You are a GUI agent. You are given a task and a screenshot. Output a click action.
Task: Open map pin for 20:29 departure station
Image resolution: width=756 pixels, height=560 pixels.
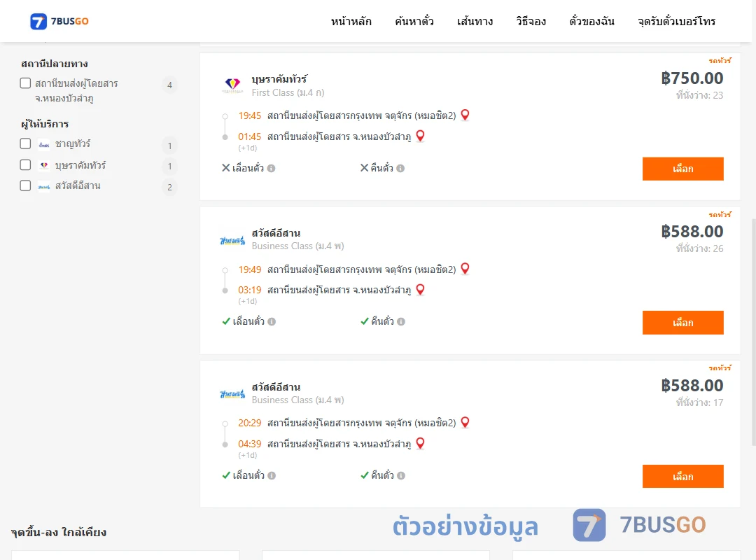(465, 423)
